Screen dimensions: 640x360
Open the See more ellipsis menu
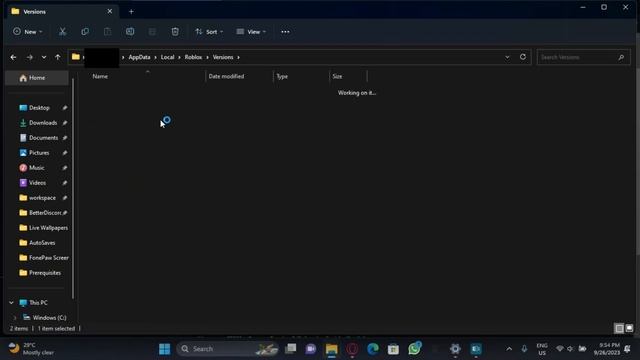coord(285,31)
